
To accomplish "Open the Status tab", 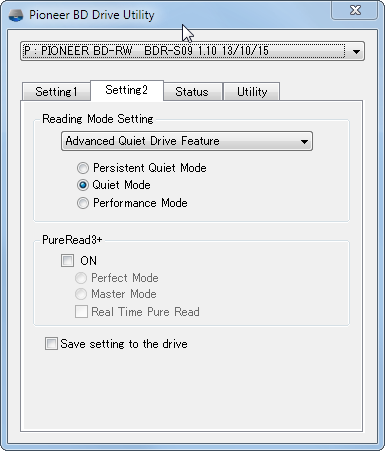I will (x=192, y=92).
